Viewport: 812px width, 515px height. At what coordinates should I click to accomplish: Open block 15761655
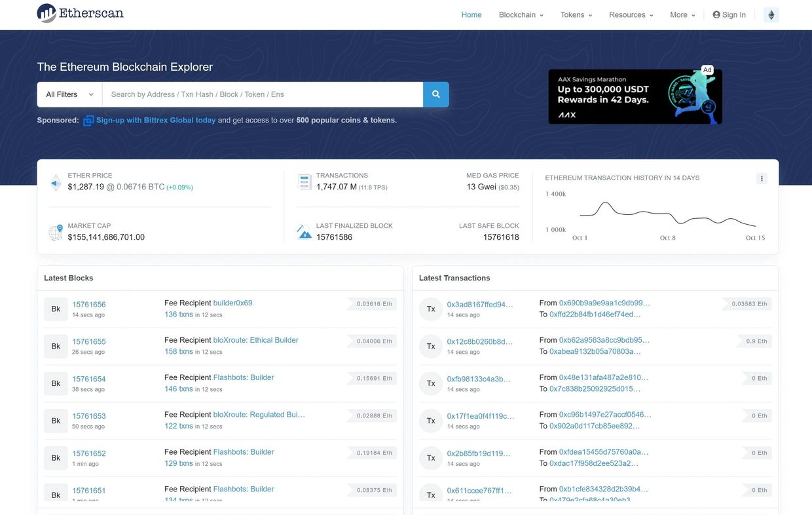(89, 342)
